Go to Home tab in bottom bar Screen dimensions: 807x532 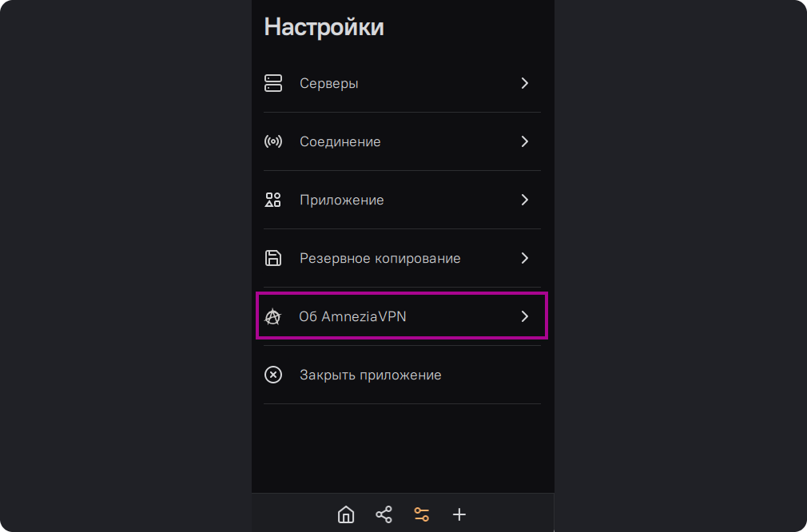(x=346, y=514)
